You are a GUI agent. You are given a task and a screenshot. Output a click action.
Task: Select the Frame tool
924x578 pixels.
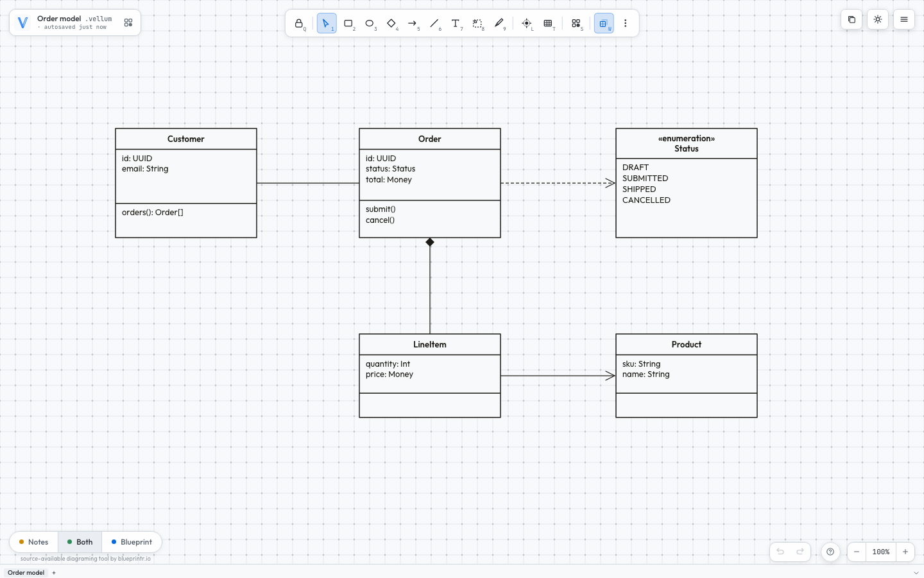tap(477, 24)
